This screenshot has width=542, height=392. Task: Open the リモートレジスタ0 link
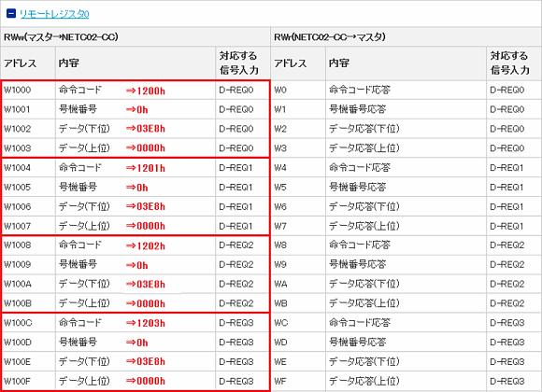tap(54, 14)
